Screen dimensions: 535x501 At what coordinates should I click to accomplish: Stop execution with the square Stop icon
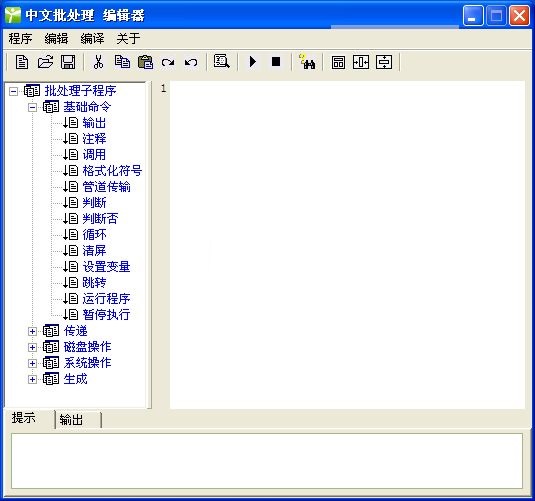point(276,62)
